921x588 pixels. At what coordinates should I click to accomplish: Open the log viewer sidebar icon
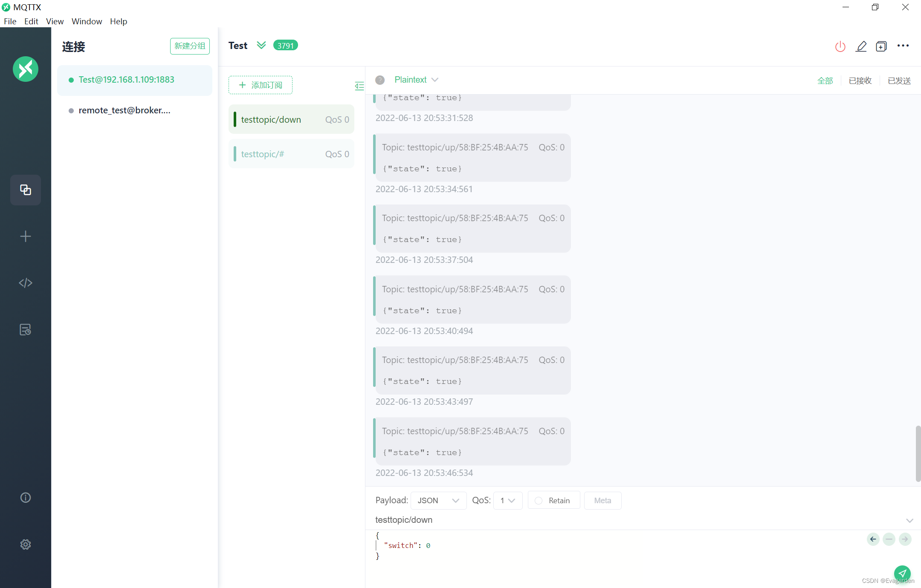click(x=26, y=329)
